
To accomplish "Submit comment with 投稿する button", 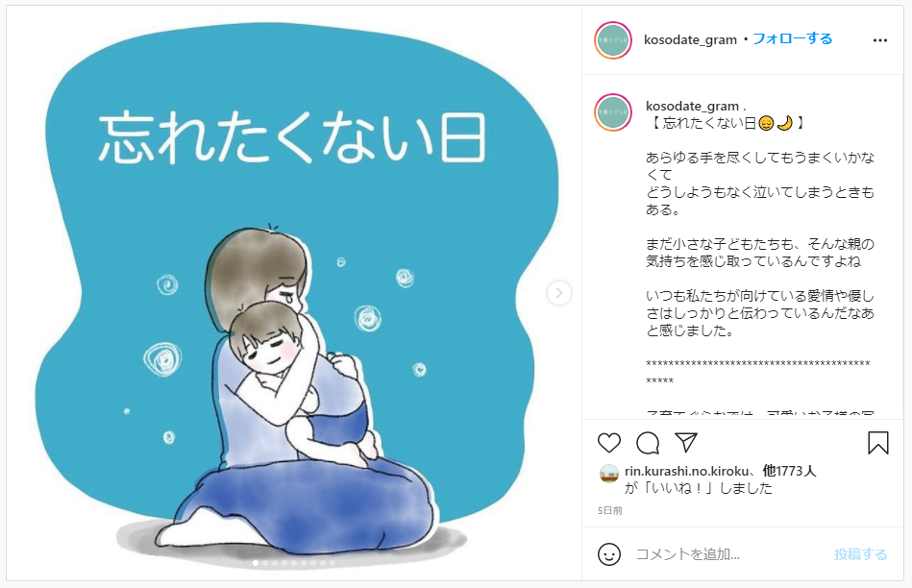I will pyautogui.click(x=860, y=554).
